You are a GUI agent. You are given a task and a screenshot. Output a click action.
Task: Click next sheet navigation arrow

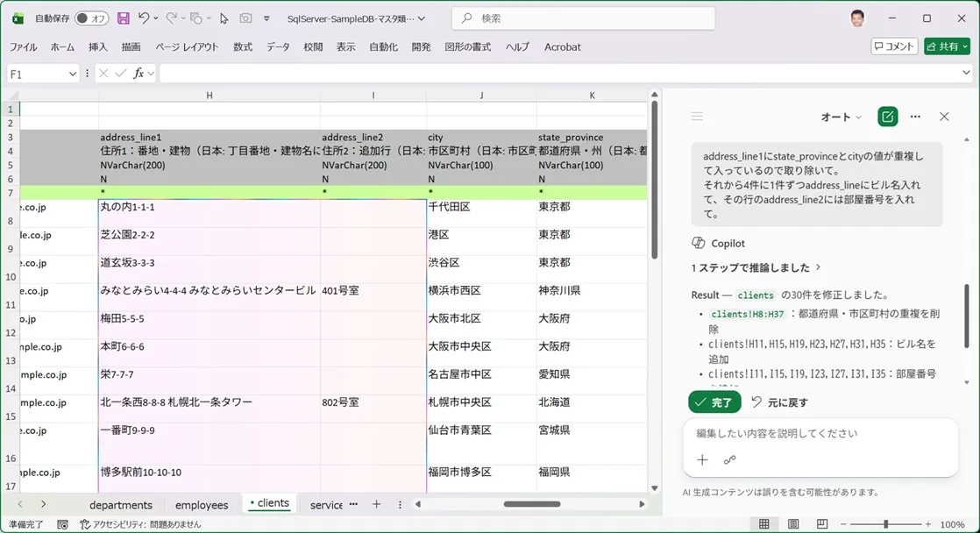(43, 504)
